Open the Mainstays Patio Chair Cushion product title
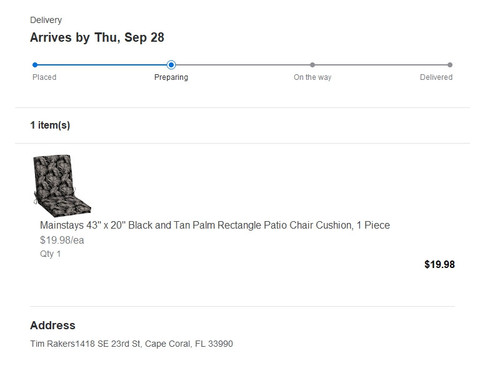The image size is (500, 391). click(x=215, y=225)
